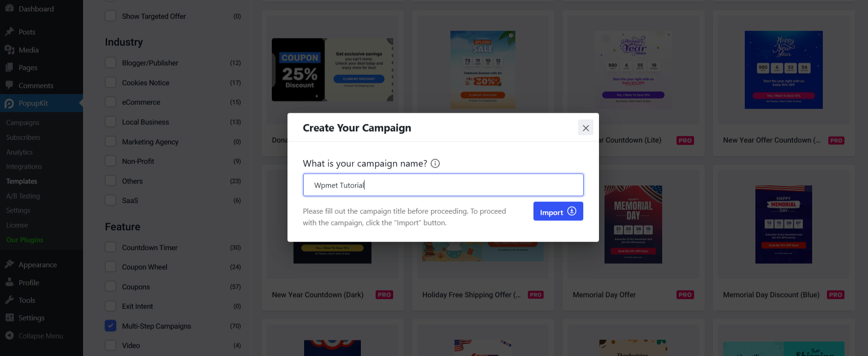Screen dimensions: 868x356
Task: Uncheck the Multi-Step Campaigns filter
Action: coord(110,326)
